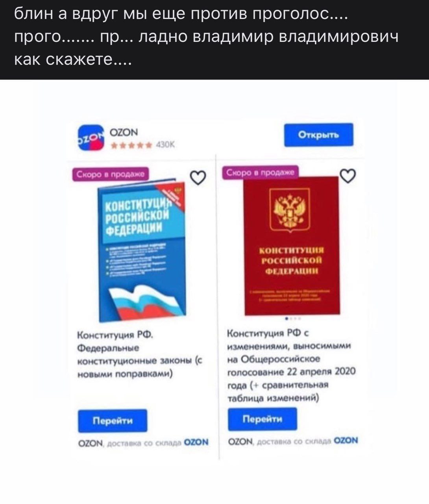
Task: Click the right bold blue OZON warehouse link
Action: coord(346,441)
